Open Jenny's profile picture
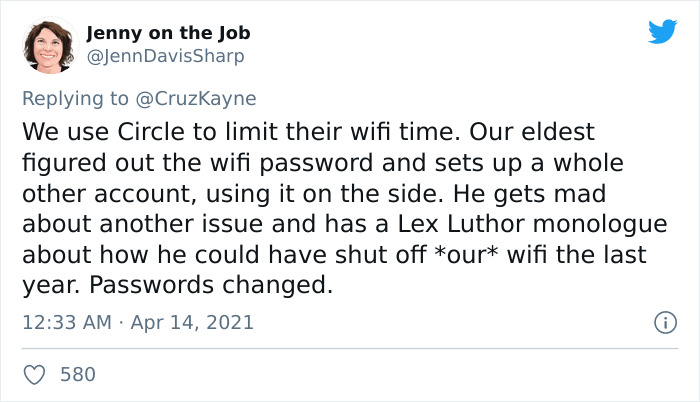700x402 pixels. coord(50,46)
